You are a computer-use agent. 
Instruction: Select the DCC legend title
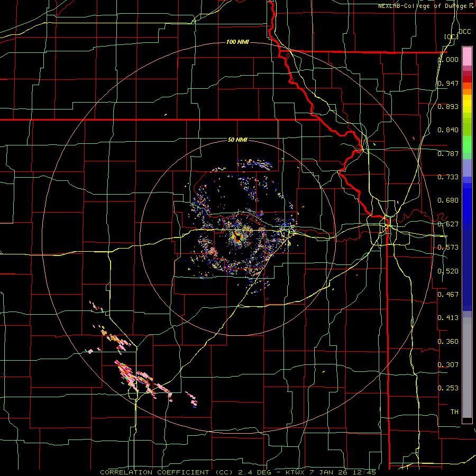(464, 32)
